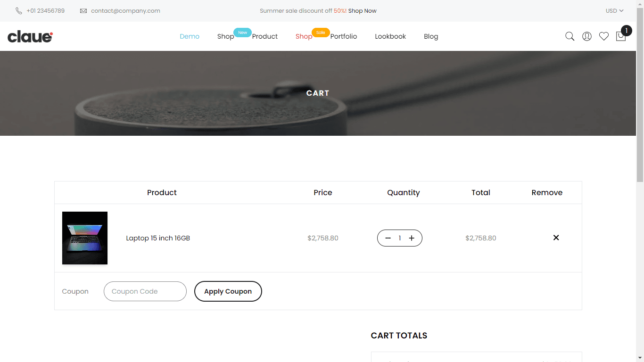Open the Shop menu with New badge
This screenshot has width=644, height=362.
click(226, 36)
